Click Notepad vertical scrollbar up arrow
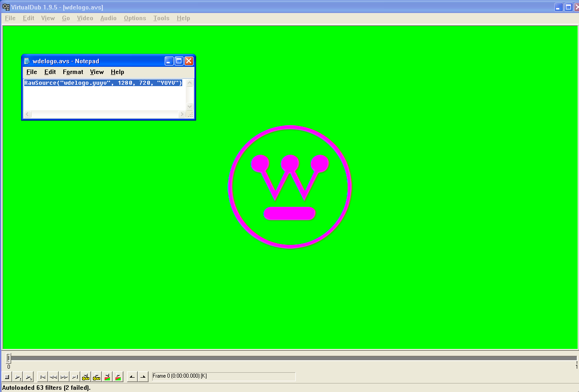Screen dimensions: 579x392 (189, 83)
